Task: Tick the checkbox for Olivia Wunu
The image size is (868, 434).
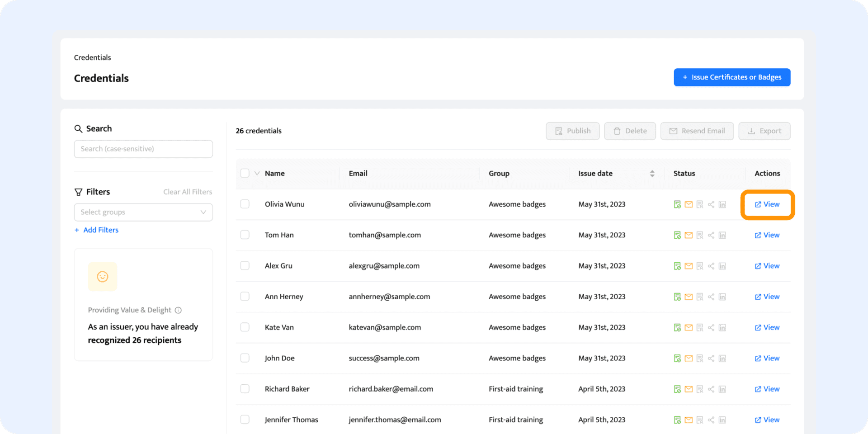Action: click(x=245, y=204)
